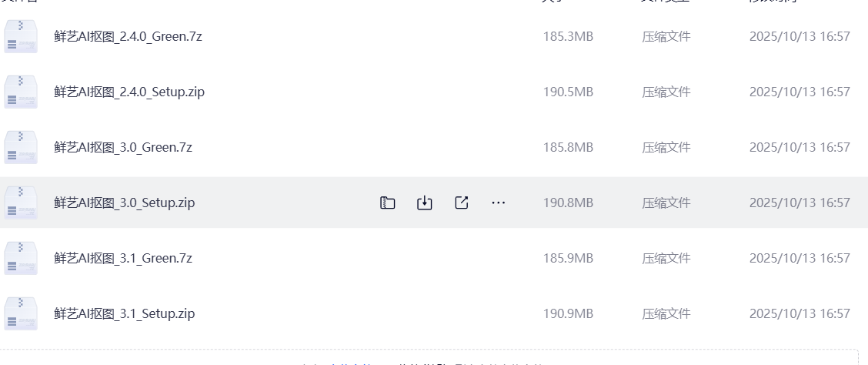Click the archive file icon for 2.4.0_Green.7z
This screenshot has height=365, width=868.
coord(21,36)
